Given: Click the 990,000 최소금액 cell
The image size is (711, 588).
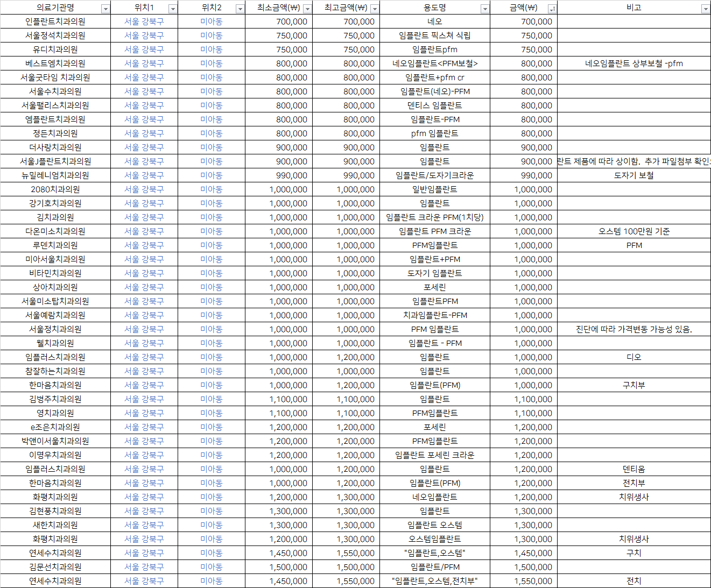Looking at the screenshot, I should 279,175.
